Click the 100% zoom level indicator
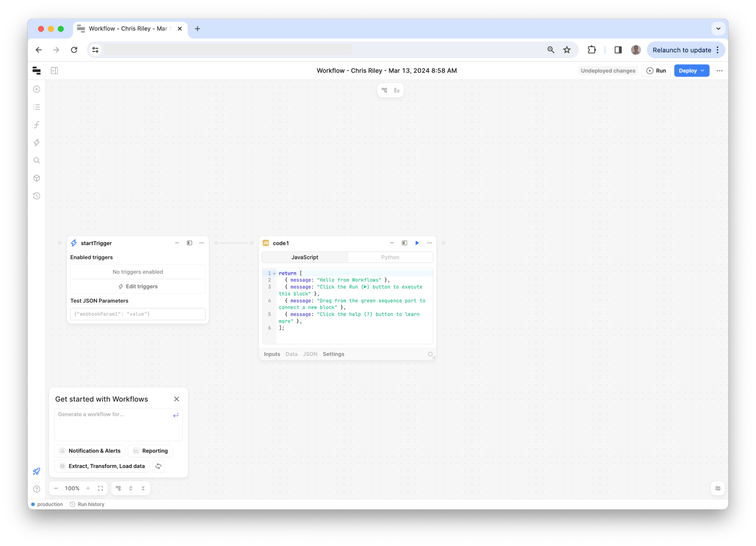This screenshot has height=546, width=756. point(72,488)
